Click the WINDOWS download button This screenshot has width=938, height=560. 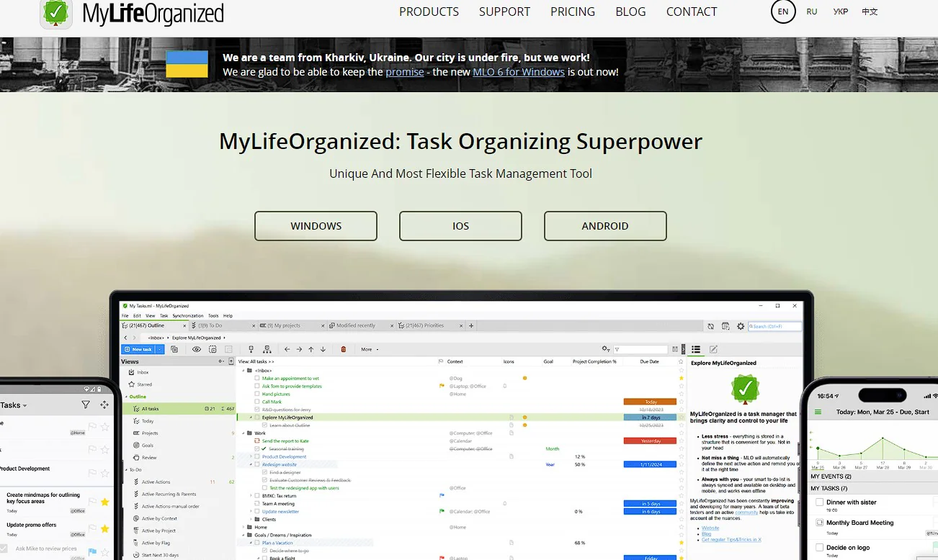(316, 226)
